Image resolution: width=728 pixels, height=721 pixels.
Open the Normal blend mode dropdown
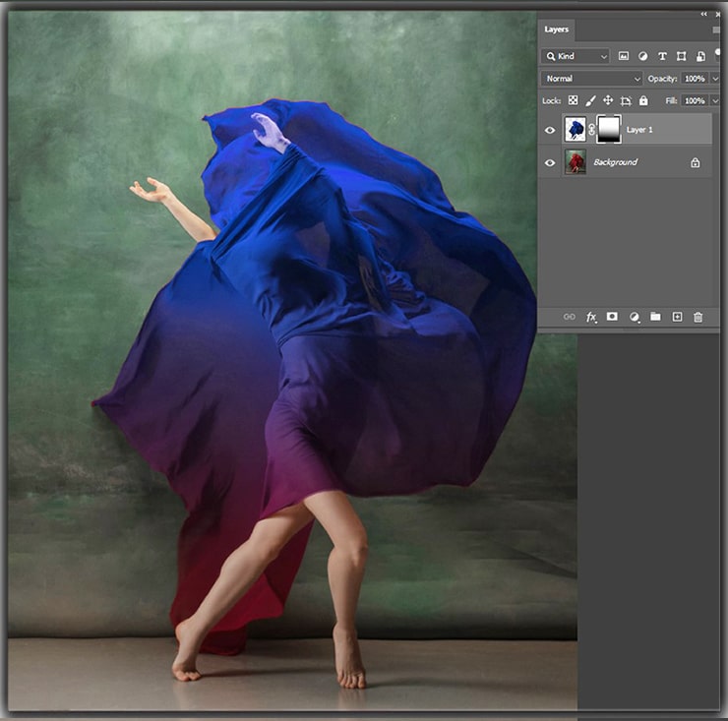point(591,79)
